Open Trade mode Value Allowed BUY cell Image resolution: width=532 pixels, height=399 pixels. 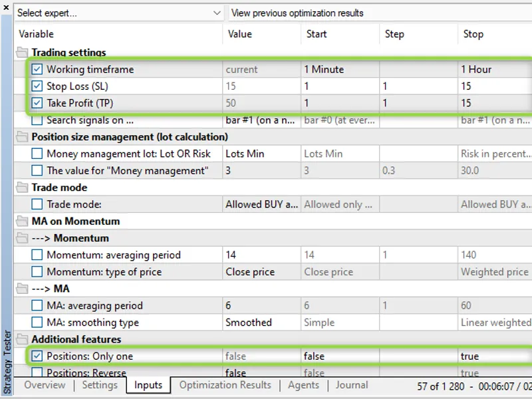[262, 204]
